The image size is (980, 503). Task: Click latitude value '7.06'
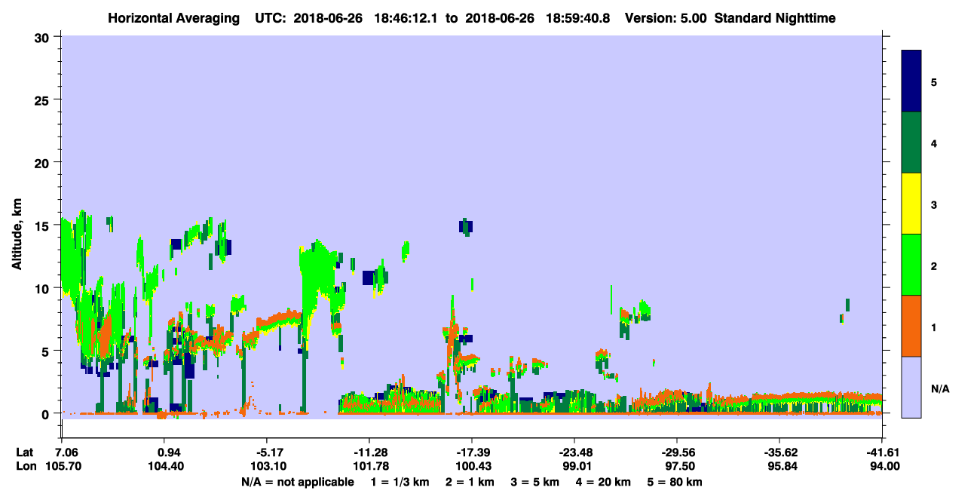pyautogui.click(x=62, y=452)
